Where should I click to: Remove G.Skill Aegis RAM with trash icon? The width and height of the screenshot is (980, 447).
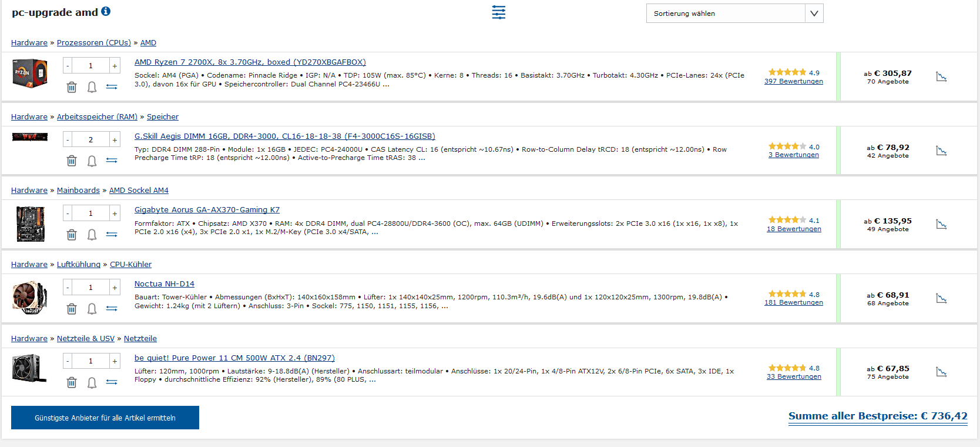(x=72, y=161)
